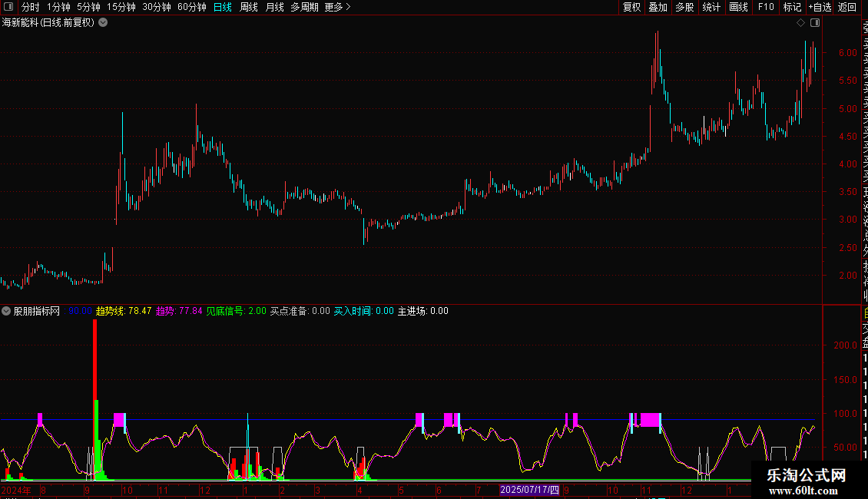
Task: Click the 2.00 price axis label
Action: 847,275
